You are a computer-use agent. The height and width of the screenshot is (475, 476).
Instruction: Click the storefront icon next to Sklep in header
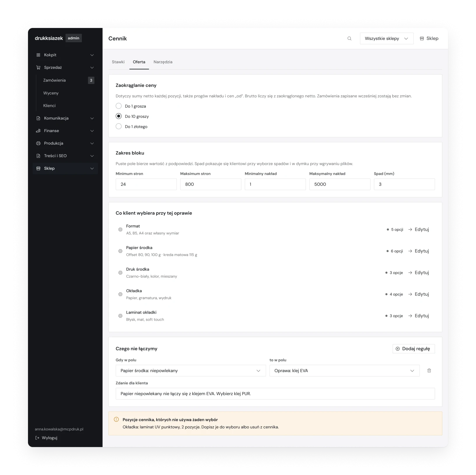pos(422,38)
